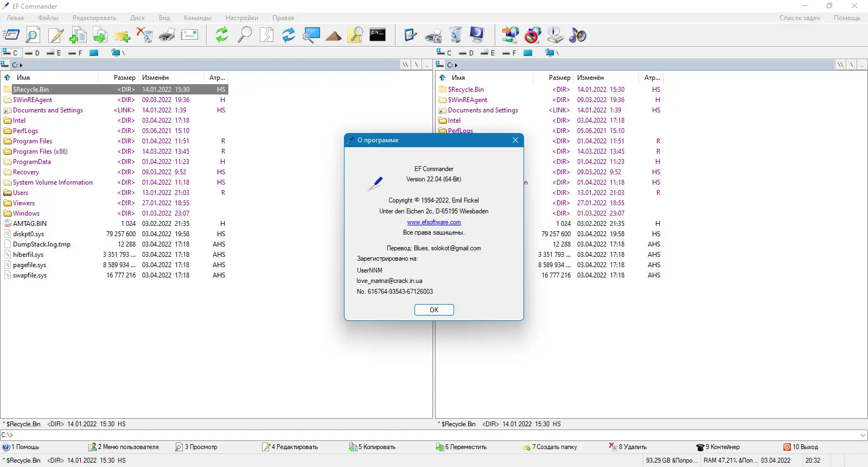868x467 pixels.
Task: Close the О программе dialog with X
Action: pos(515,140)
